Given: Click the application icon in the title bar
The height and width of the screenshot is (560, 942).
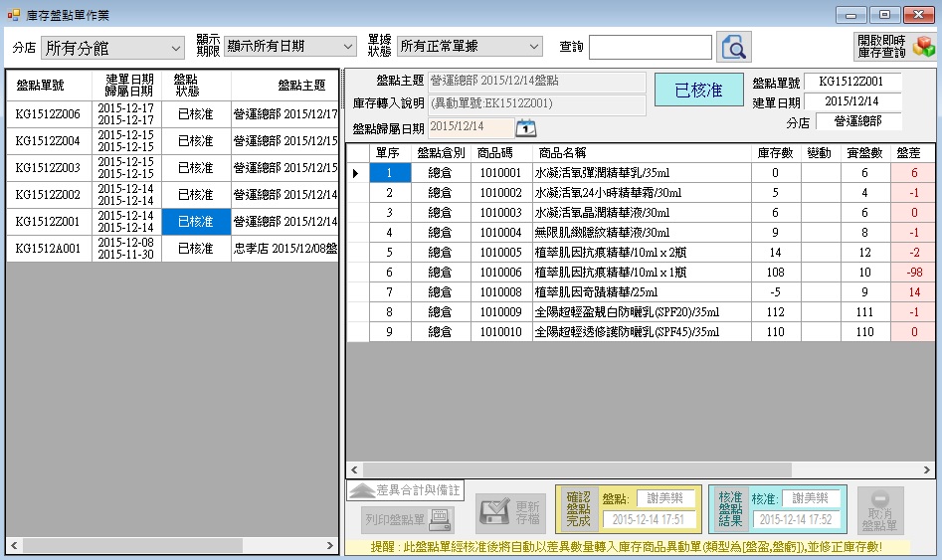Looking at the screenshot, I should click(x=13, y=14).
